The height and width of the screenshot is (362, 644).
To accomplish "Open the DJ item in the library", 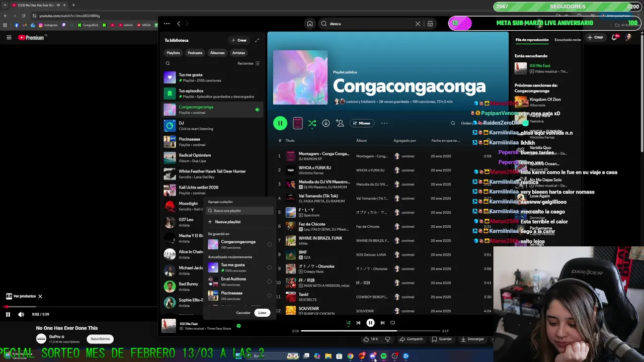I will [x=211, y=126].
